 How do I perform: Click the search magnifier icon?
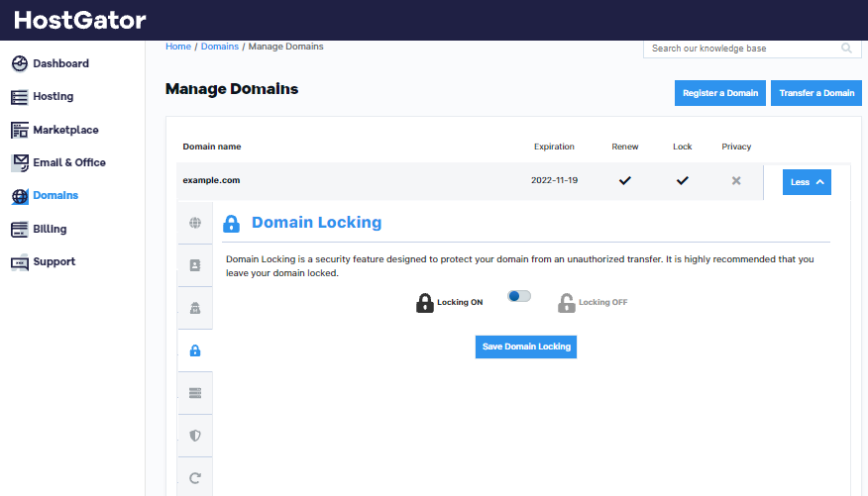click(x=846, y=49)
